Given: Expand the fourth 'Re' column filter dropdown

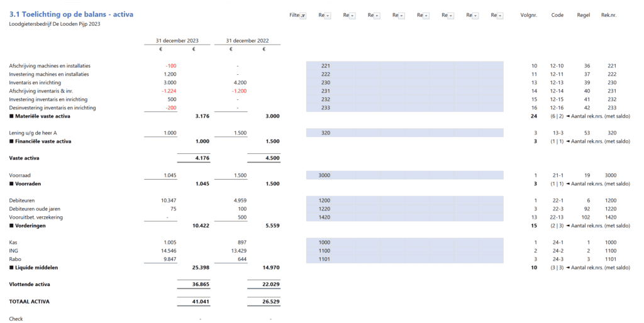Looking at the screenshot, I should click(x=401, y=15).
